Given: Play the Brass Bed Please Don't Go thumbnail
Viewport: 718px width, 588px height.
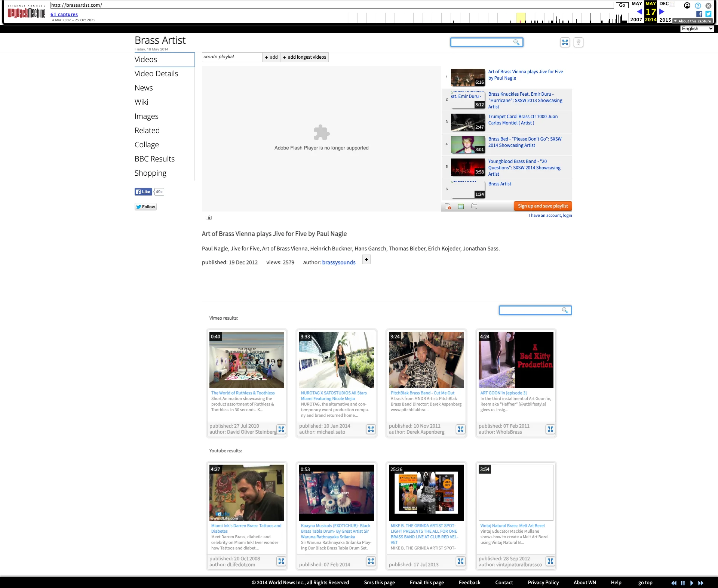Looking at the screenshot, I should pyautogui.click(x=467, y=144).
